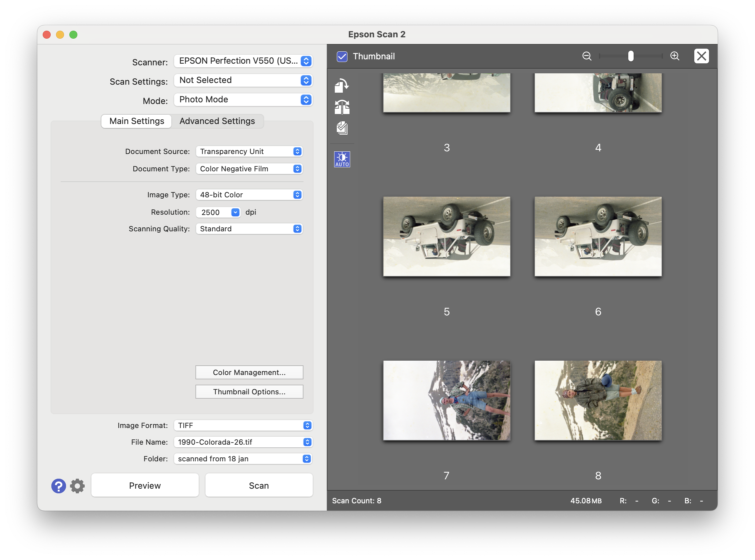This screenshot has width=755, height=560.
Task: Open the Document Source dropdown
Action: [249, 152]
